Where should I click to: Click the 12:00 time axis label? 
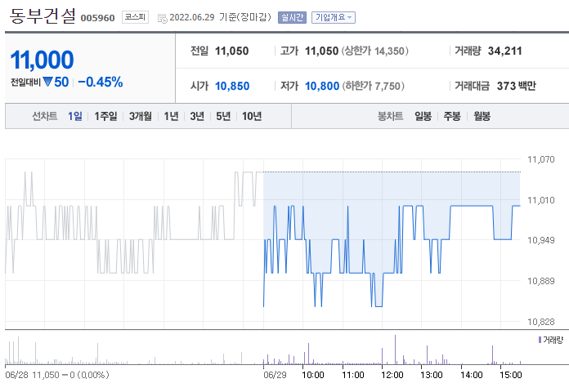pos(392,375)
